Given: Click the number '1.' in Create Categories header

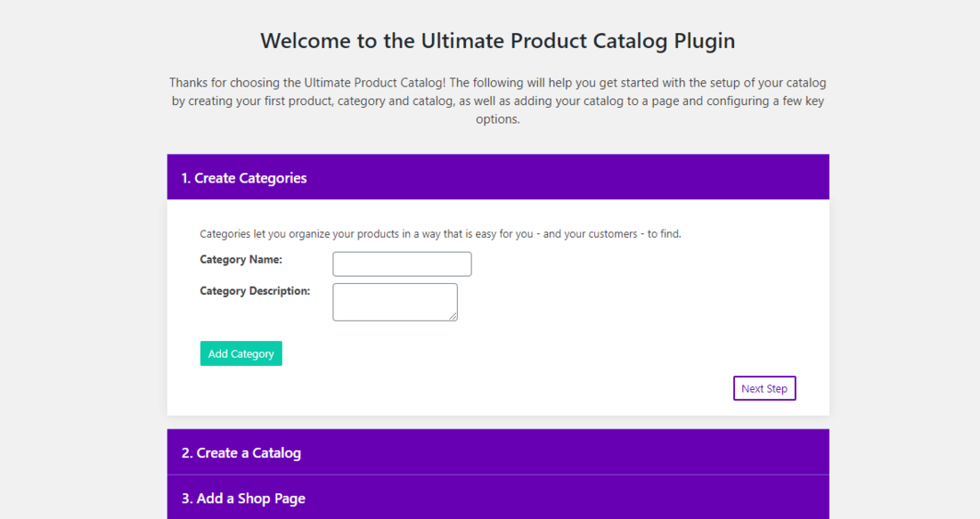Looking at the screenshot, I should (x=186, y=179).
